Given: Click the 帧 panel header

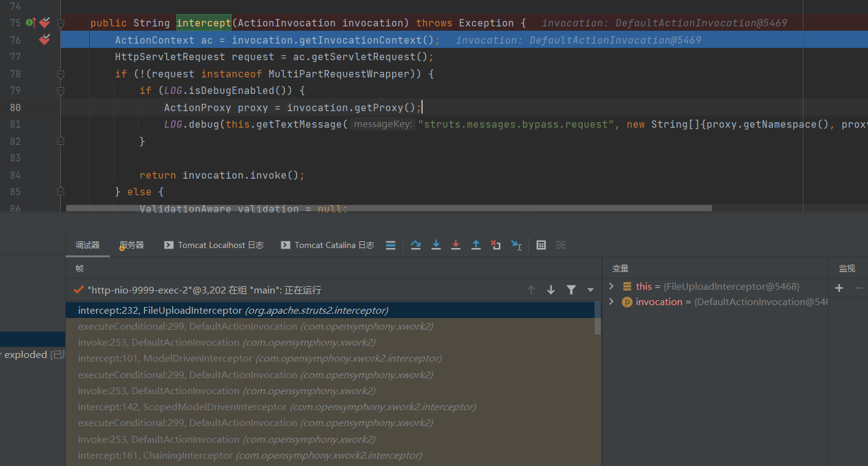Looking at the screenshot, I should pos(79,268).
